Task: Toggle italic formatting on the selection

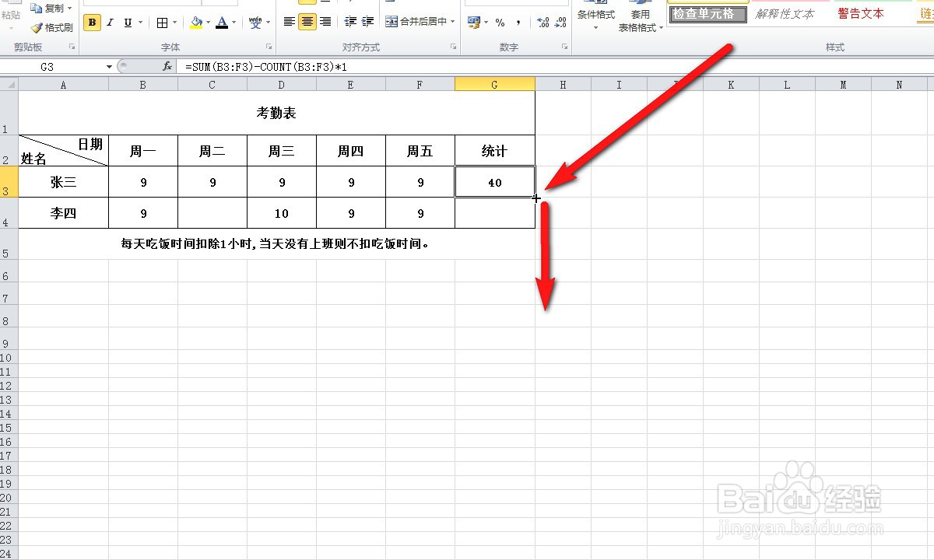Action: [110, 23]
